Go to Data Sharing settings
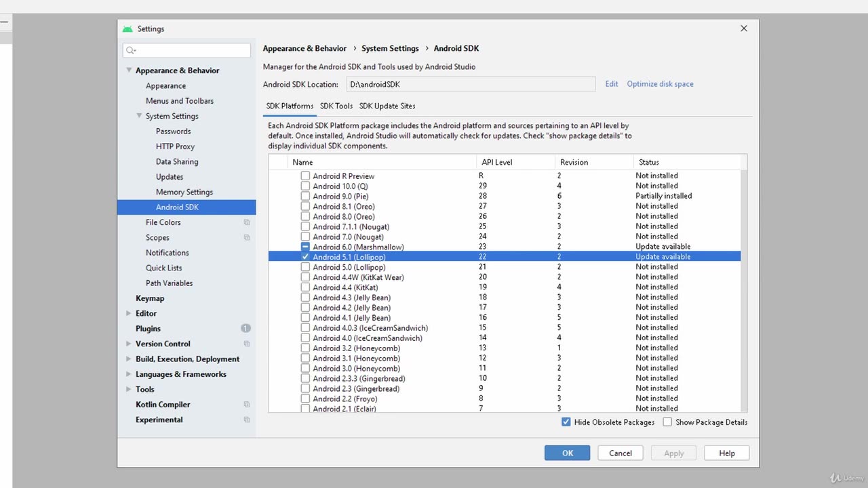Image resolution: width=868 pixels, height=488 pixels. click(x=177, y=162)
